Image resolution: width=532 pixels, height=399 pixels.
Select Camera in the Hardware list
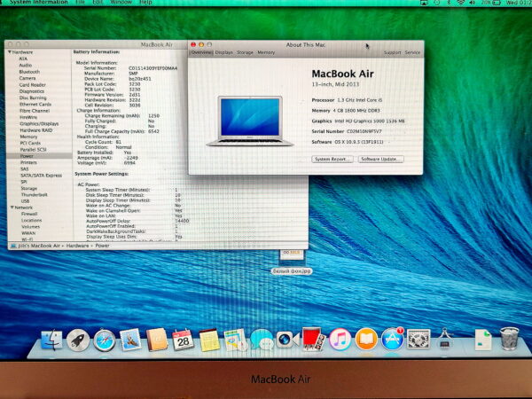(27, 78)
